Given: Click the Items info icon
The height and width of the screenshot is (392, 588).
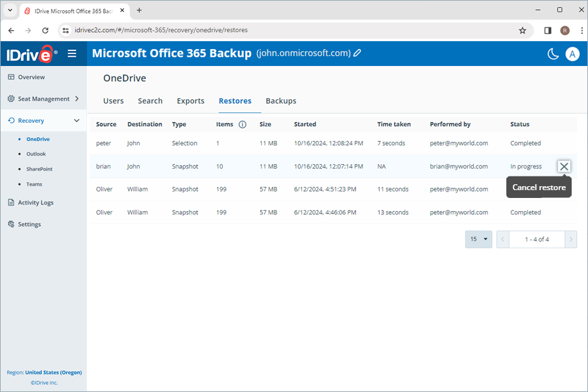Looking at the screenshot, I should tap(242, 124).
